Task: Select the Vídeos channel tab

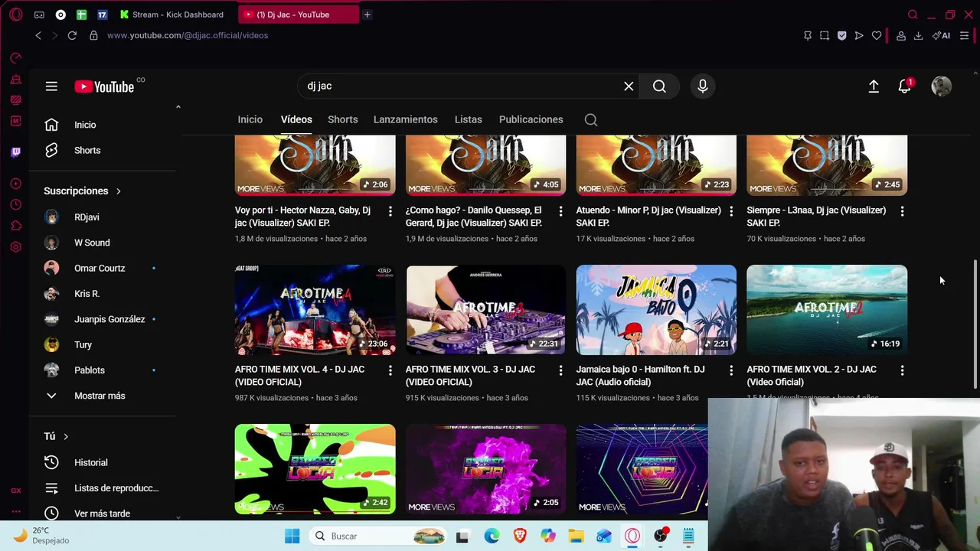Action: [x=296, y=119]
